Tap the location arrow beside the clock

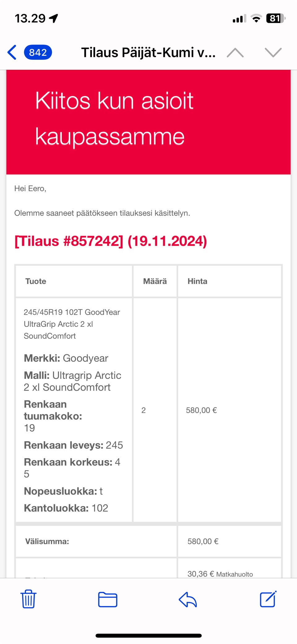[x=54, y=19]
